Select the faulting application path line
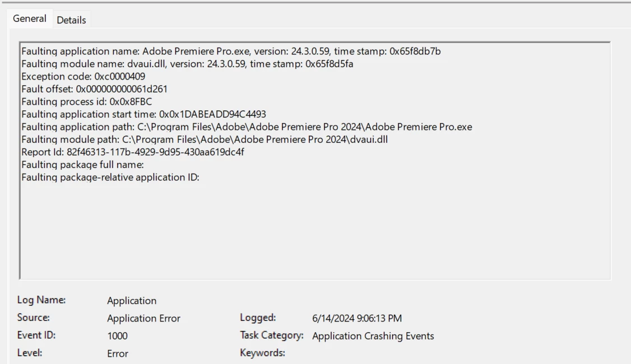This screenshot has width=631, height=364. coord(247,127)
